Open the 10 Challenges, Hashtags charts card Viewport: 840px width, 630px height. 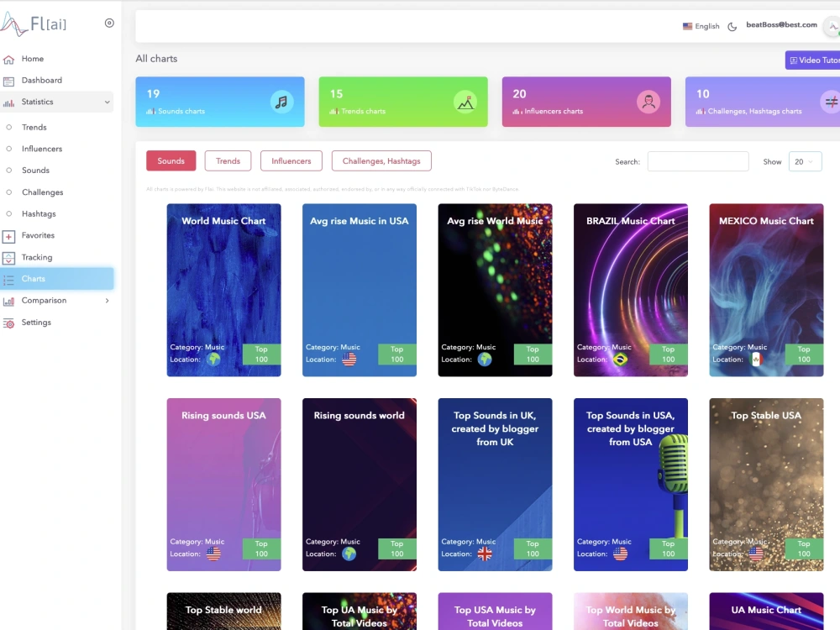[763, 102]
